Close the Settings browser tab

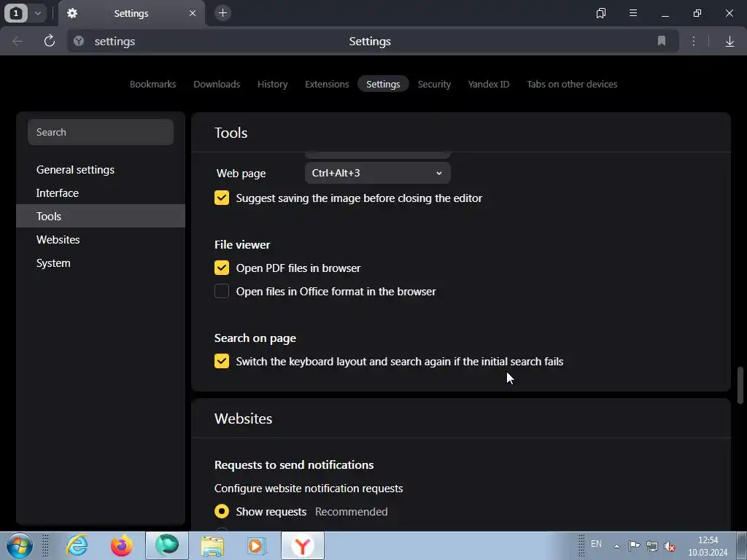(193, 13)
